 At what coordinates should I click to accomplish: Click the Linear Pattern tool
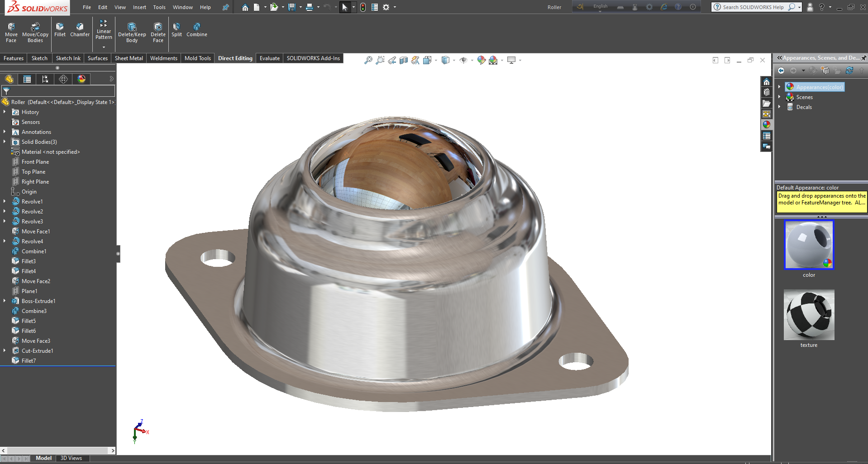pos(104,30)
